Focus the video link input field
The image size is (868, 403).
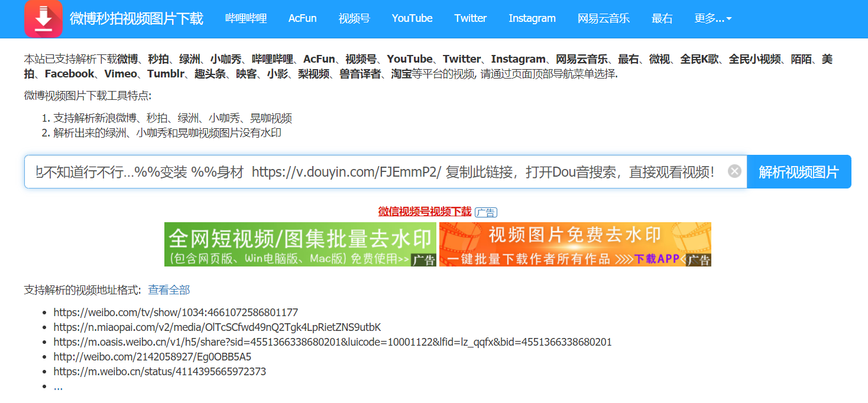[x=386, y=172]
